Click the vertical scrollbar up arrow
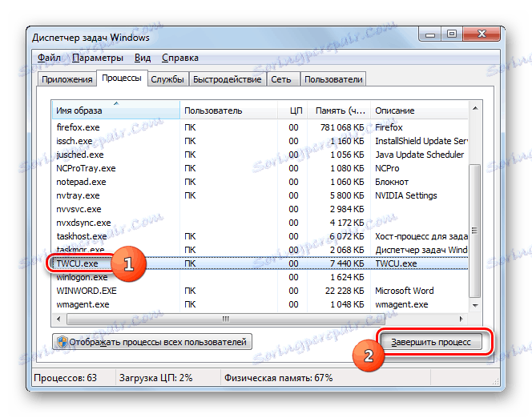532x418 pixels. (475, 108)
